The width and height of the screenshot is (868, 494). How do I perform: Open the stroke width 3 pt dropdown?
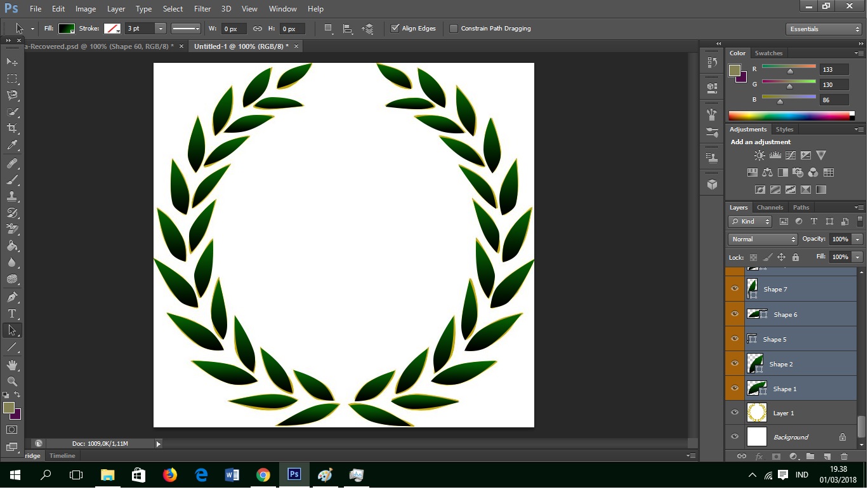(160, 29)
